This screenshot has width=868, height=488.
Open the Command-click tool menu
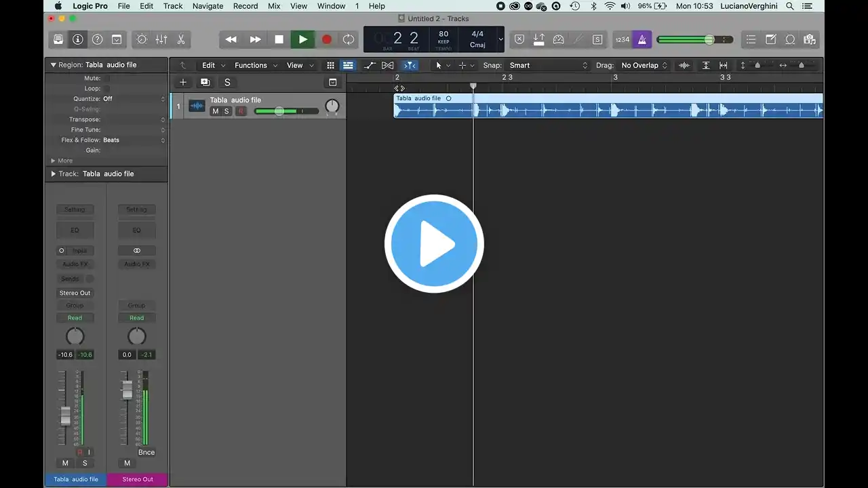pyautogui.click(x=466, y=65)
